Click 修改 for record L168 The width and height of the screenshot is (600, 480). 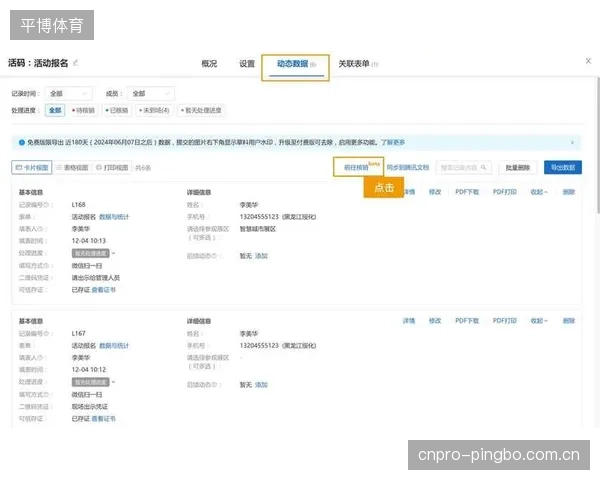tap(435, 192)
